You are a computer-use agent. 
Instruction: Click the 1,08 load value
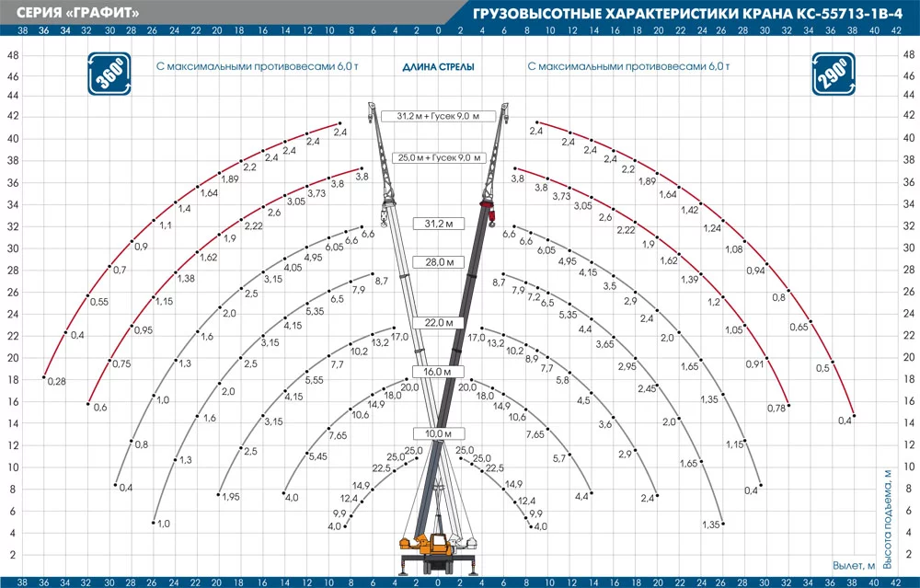tap(734, 249)
